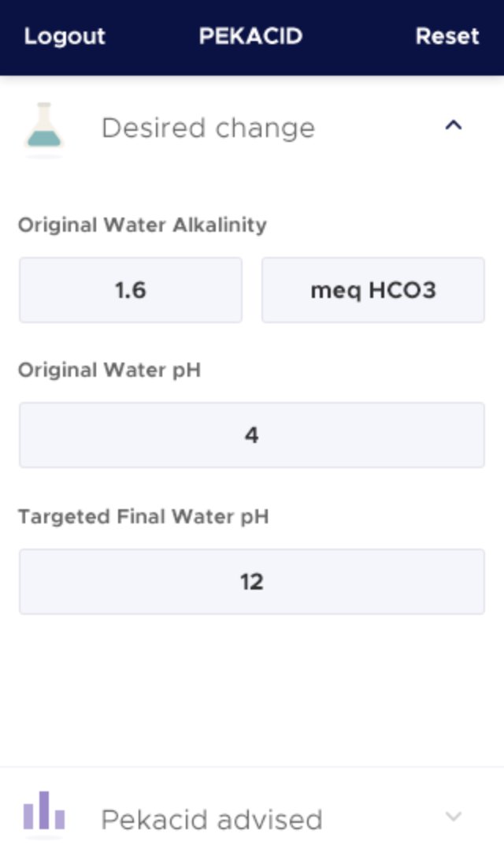Select the Pekacid advised heading text
This screenshot has height=867, width=504.
tap(211, 820)
